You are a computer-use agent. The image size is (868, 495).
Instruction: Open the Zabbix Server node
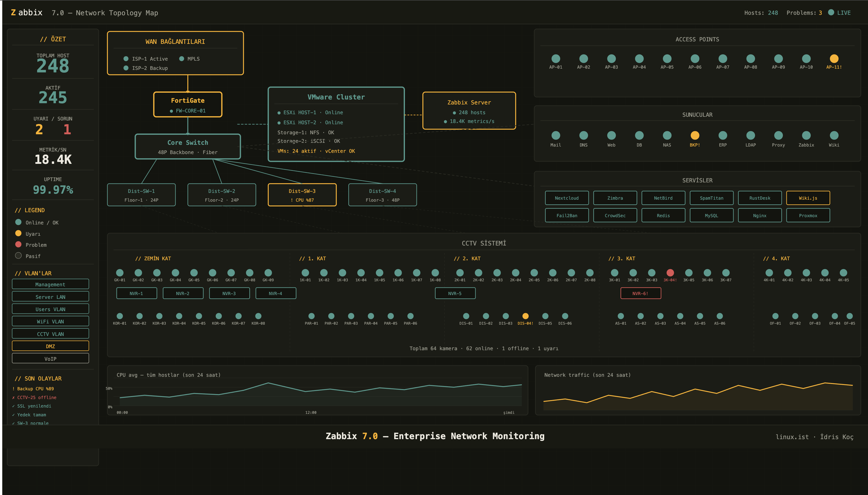[469, 110]
